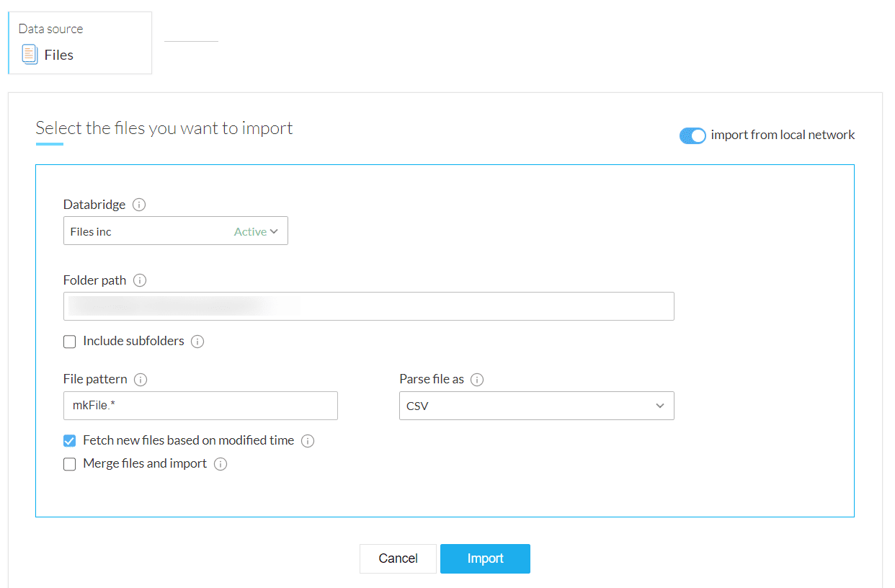The height and width of the screenshot is (588, 895).
Task: Open the Parse file as info tooltip
Action: [478, 380]
